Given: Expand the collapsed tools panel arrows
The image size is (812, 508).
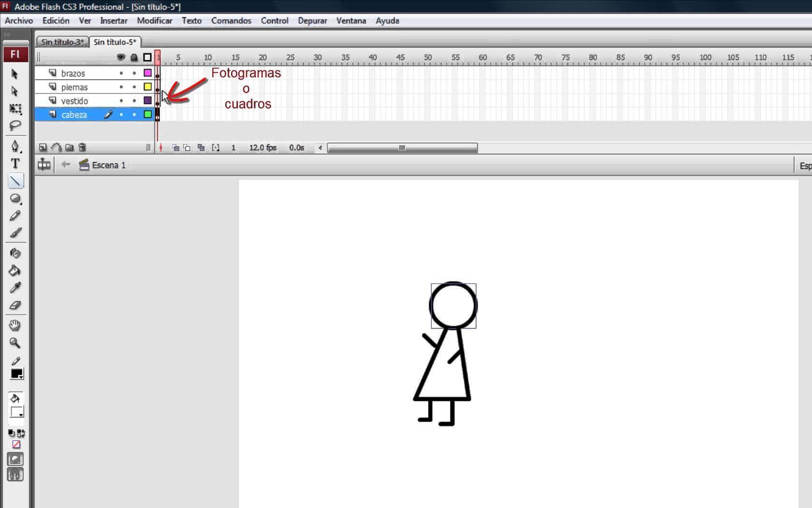Looking at the screenshot, I should 7,35.
